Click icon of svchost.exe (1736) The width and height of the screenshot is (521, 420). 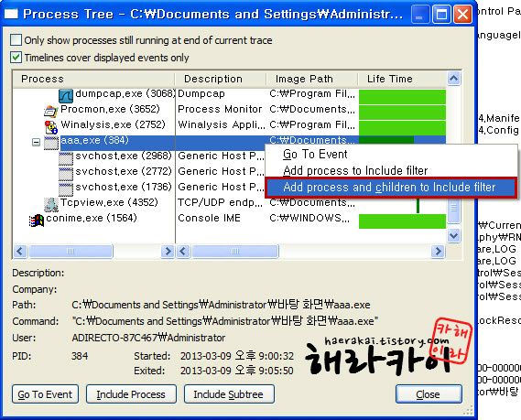(x=66, y=189)
